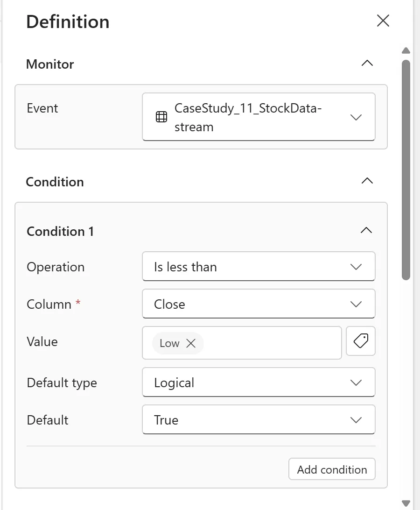Open the Default dropdown showing True
The height and width of the screenshot is (510, 420).
[x=259, y=419]
